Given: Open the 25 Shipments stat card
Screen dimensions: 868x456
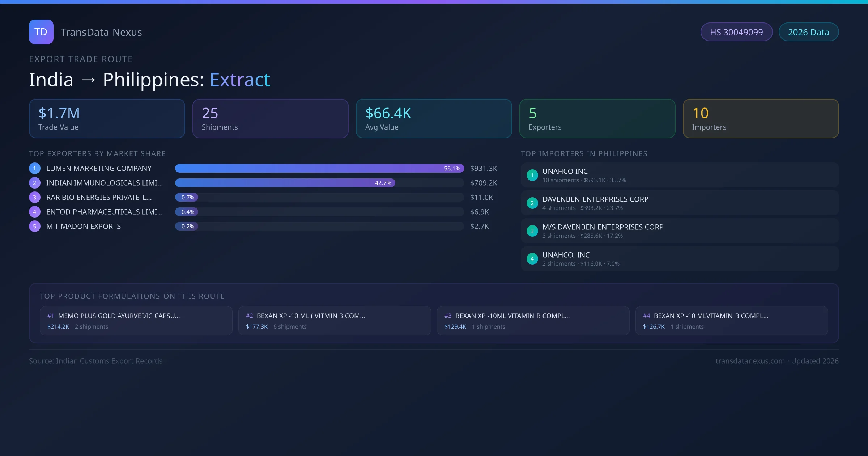Looking at the screenshot, I should tap(270, 119).
